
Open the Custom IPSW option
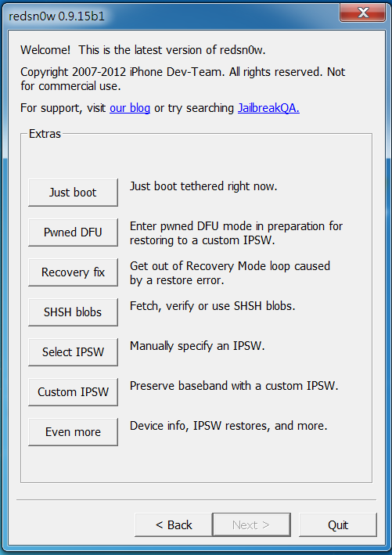[x=73, y=392]
